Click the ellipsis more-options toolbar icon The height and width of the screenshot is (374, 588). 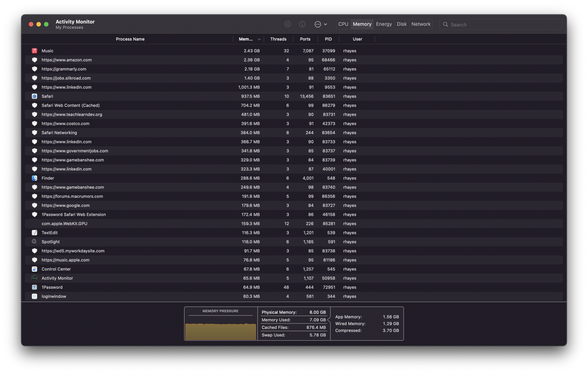[318, 24]
